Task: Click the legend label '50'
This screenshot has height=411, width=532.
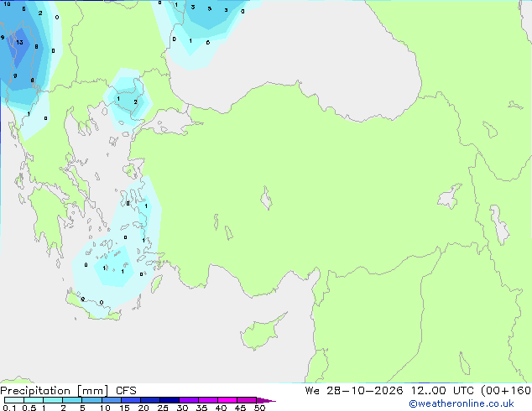Action: pos(259,408)
